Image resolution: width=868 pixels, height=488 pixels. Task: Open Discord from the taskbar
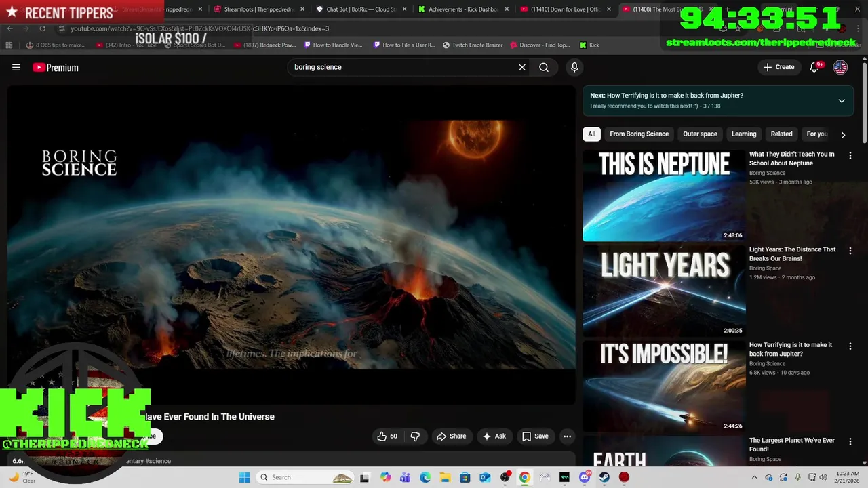click(585, 477)
